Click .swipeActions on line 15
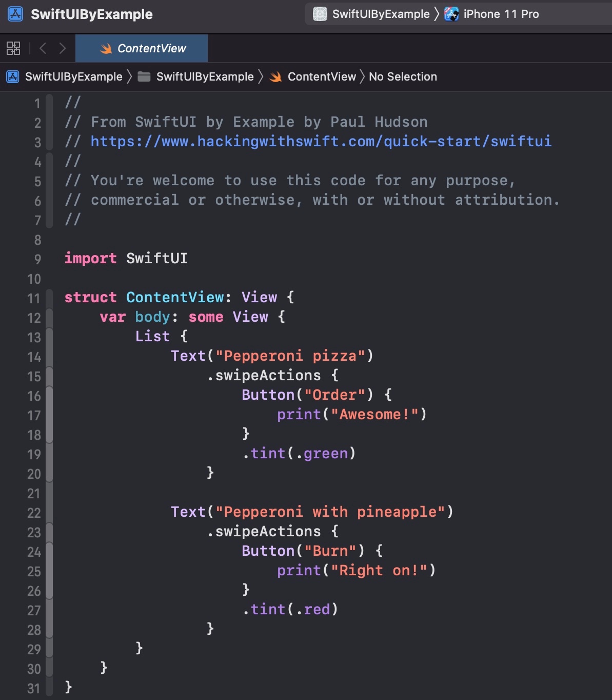This screenshot has height=700, width=612. pos(264,375)
